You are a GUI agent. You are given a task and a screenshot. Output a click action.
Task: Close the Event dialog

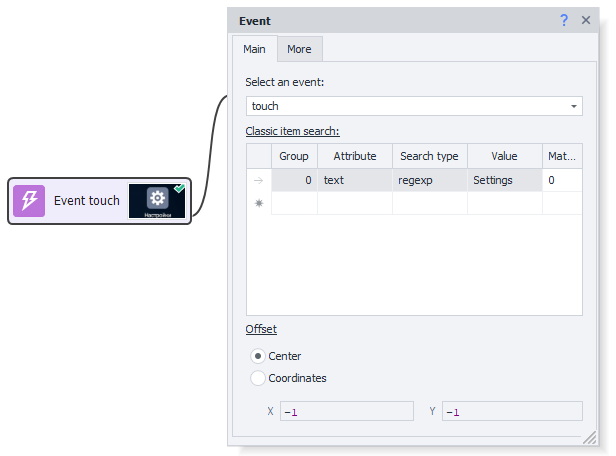pos(586,20)
